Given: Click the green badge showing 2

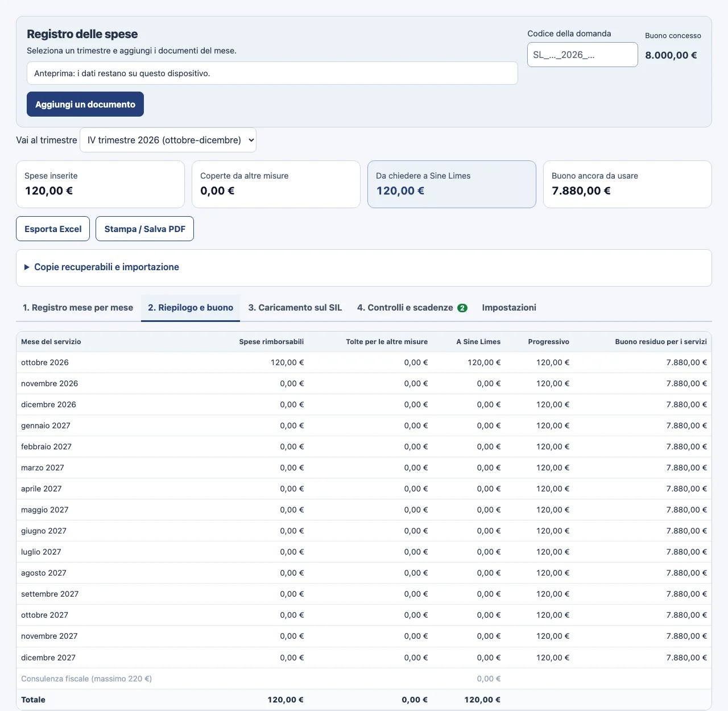Looking at the screenshot, I should click(x=462, y=308).
